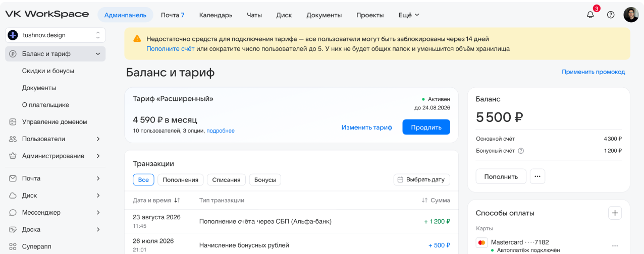This screenshot has width=644, height=254.
Task: Open Проекты in top navigation
Action: (x=370, y=15)
